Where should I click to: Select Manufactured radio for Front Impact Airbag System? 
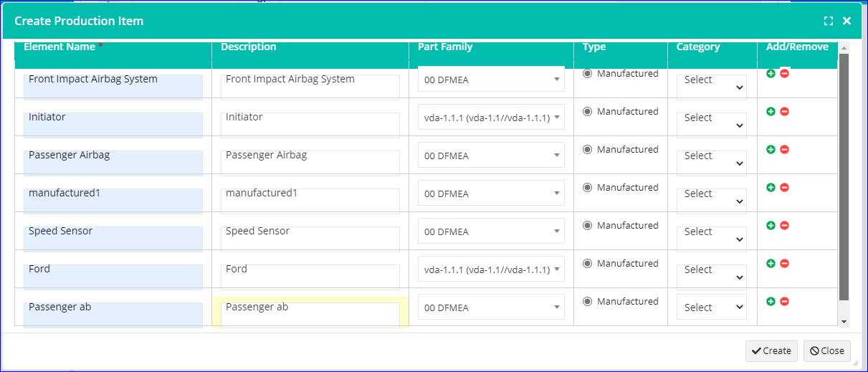[x=588, y=74]
